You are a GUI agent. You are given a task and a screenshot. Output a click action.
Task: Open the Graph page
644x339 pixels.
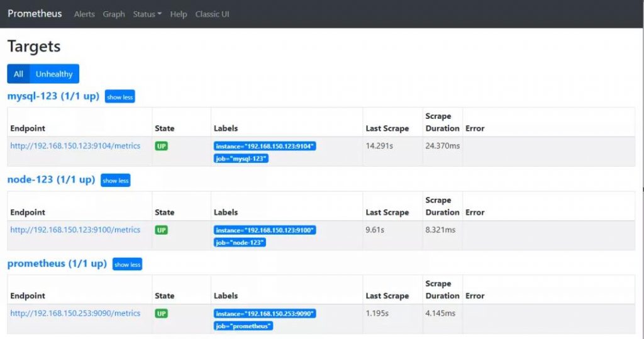click(x=114, y=14)
